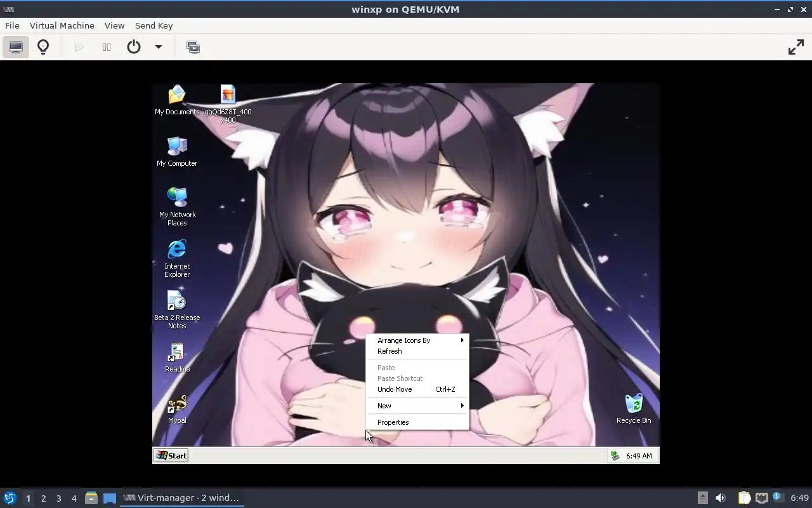Image resolution: width=812 pixels, height=508 pixels.
Task: Click the Windows XP Start button
Action: click(171, 455)
